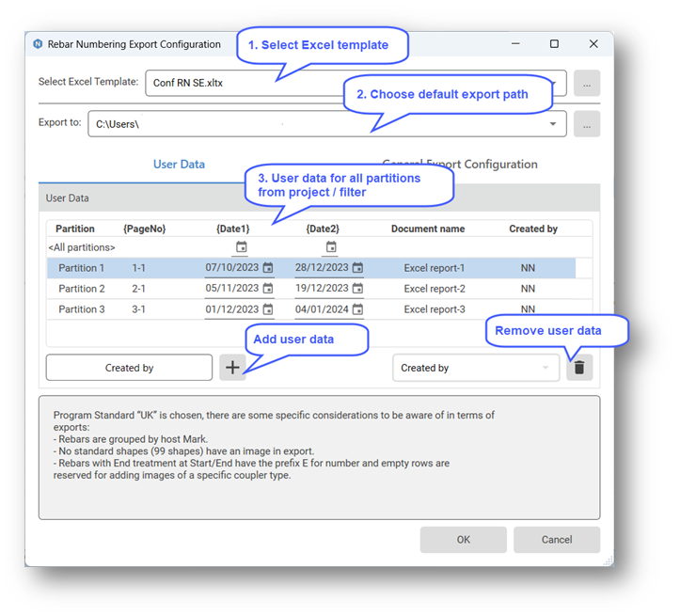Click NN in Partition 2 row

528,289
